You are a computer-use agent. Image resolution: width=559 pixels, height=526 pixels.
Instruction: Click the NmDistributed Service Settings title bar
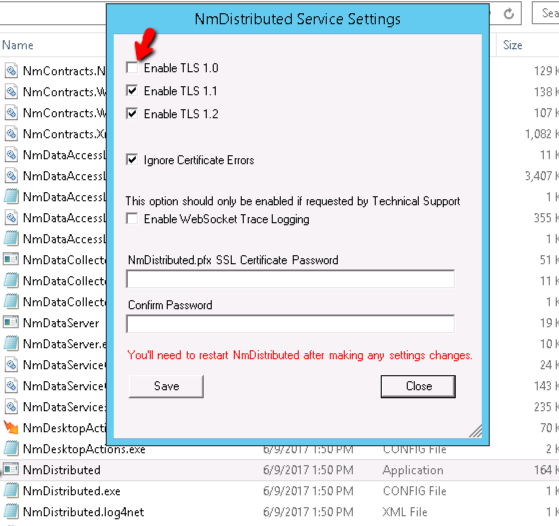pyautogui.click(x=298, y=19)
